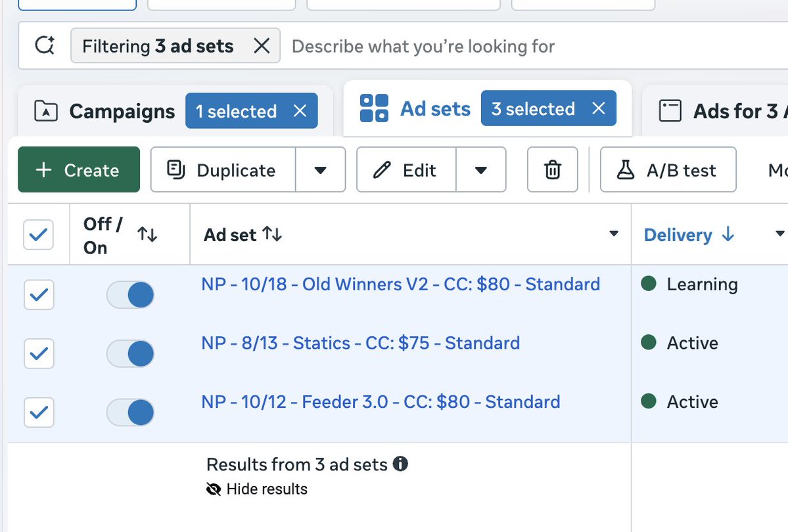Remove the Filtering 3 ad sets chip
This screenshot has height=532, width=788.
coord(262,46)
